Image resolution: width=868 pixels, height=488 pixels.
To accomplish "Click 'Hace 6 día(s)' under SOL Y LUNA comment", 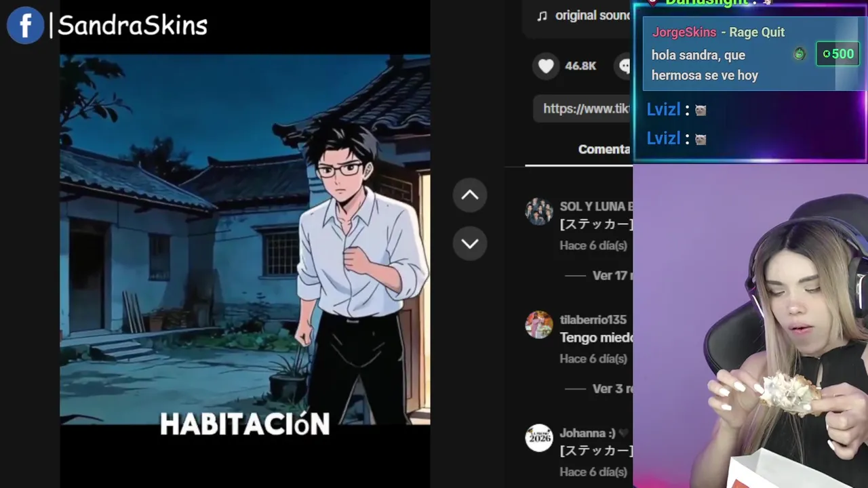I will 593,245.
